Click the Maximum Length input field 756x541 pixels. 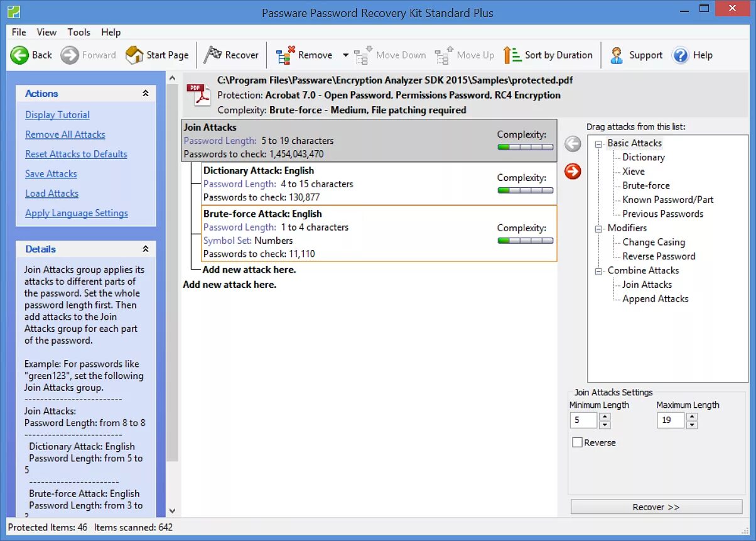[671, 420]
